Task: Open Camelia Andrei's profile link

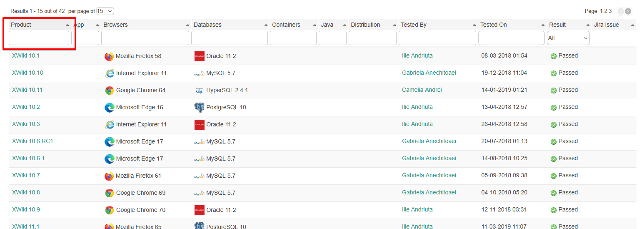Action: [422, 90]
